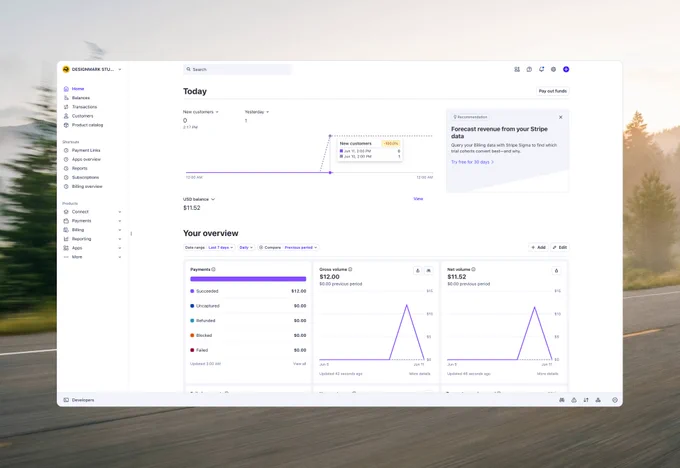
Task: Open Compare Previous period dropdown
Action: (x=288, y=248)
